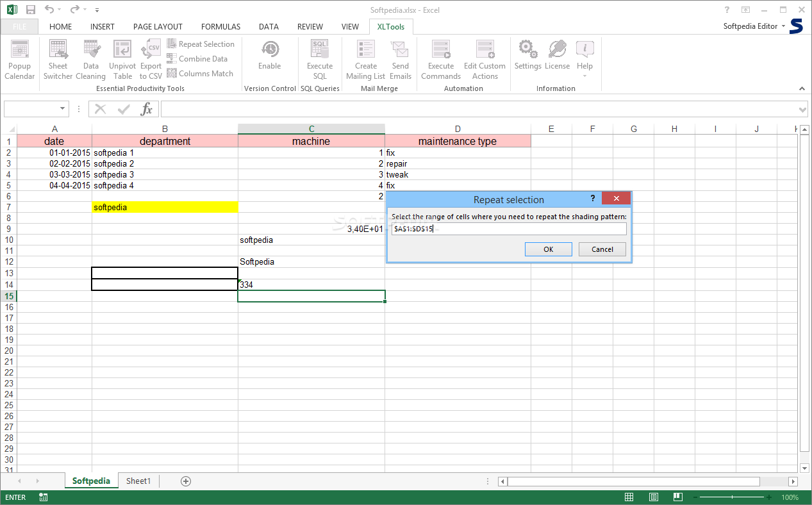Expand the Name Box dropdown

(62, 109)
